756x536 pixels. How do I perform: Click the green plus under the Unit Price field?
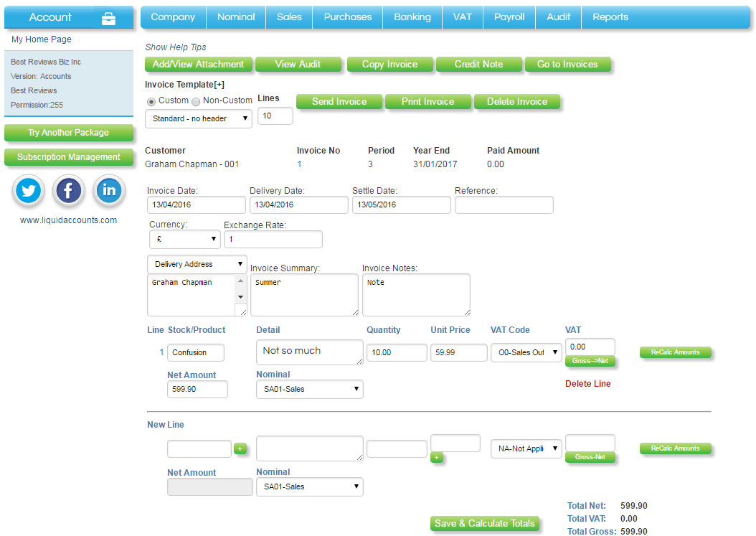437,457
